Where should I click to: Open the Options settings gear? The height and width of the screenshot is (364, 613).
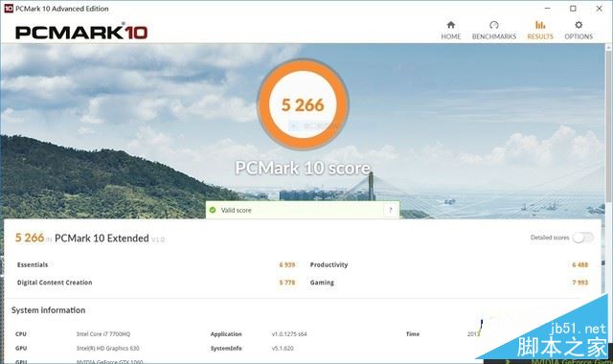[x=579, y=31]
